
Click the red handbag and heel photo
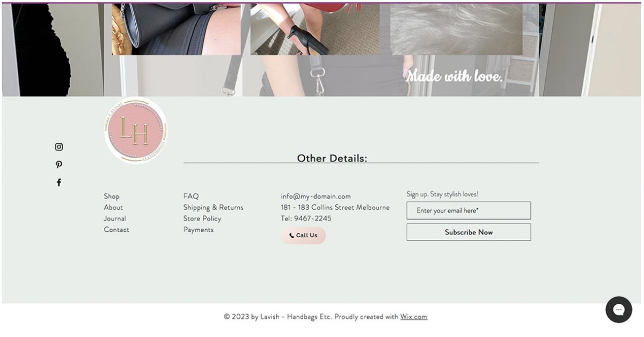point(315,29)
